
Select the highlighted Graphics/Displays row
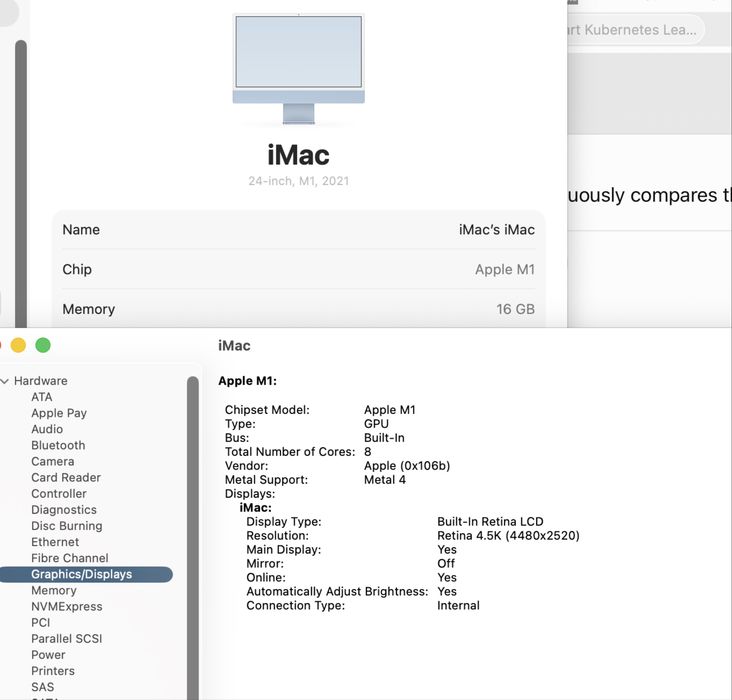86,574
